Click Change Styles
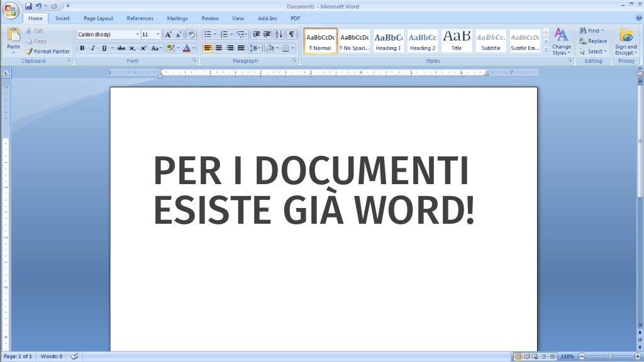This screenshot has width=644, height=362. [562, 42]
